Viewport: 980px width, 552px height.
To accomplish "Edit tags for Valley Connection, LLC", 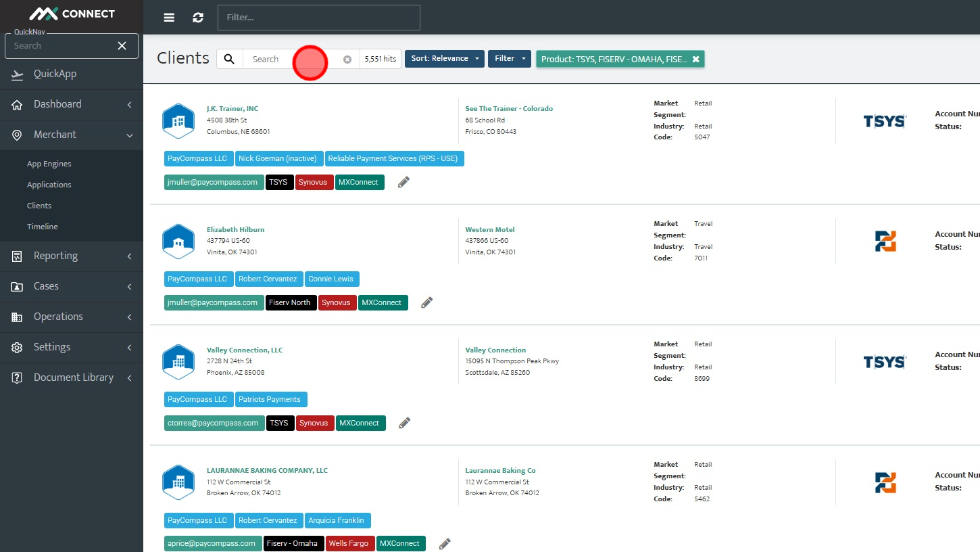I will click(x=404, y=423).
